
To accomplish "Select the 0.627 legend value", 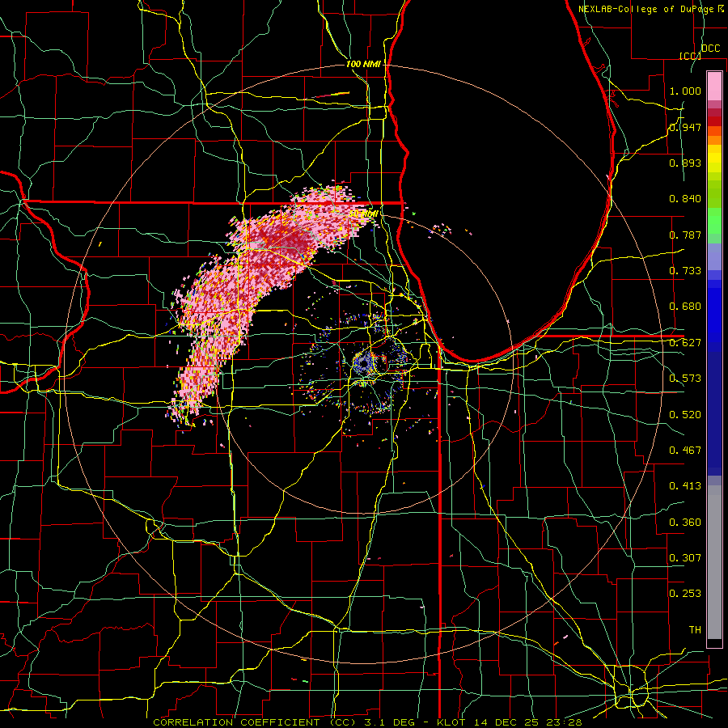I will pyautogui.click(x=685, y=343).
